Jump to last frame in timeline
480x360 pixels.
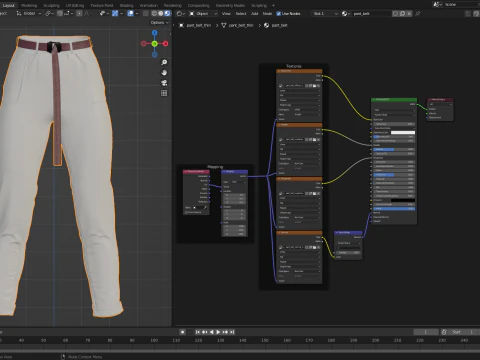tap(232, 332)
